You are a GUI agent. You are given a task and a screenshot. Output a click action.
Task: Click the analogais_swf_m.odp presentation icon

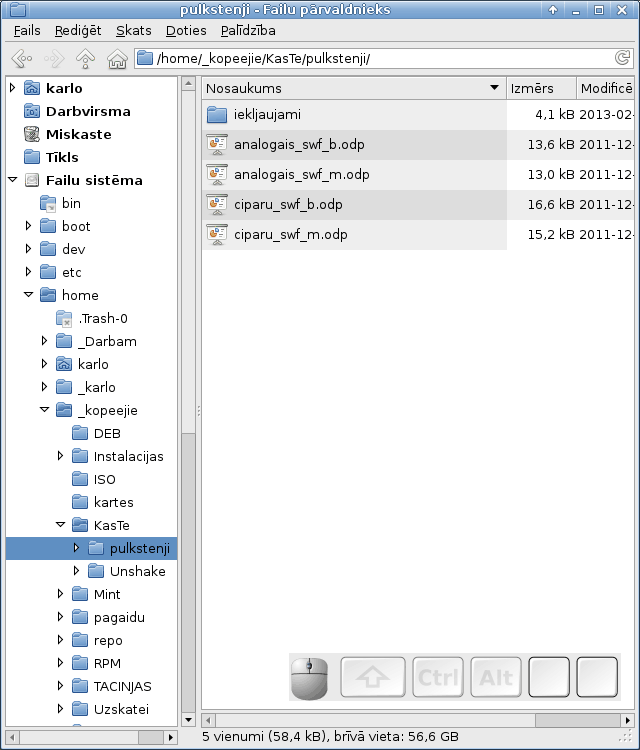217,175
